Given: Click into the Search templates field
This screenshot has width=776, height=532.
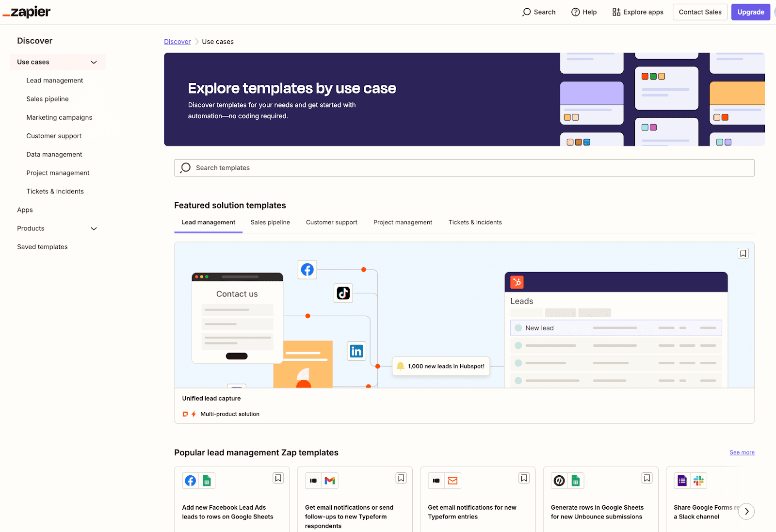Looking at the screenshot, I should pyautogui.click(x=464, y=168).
